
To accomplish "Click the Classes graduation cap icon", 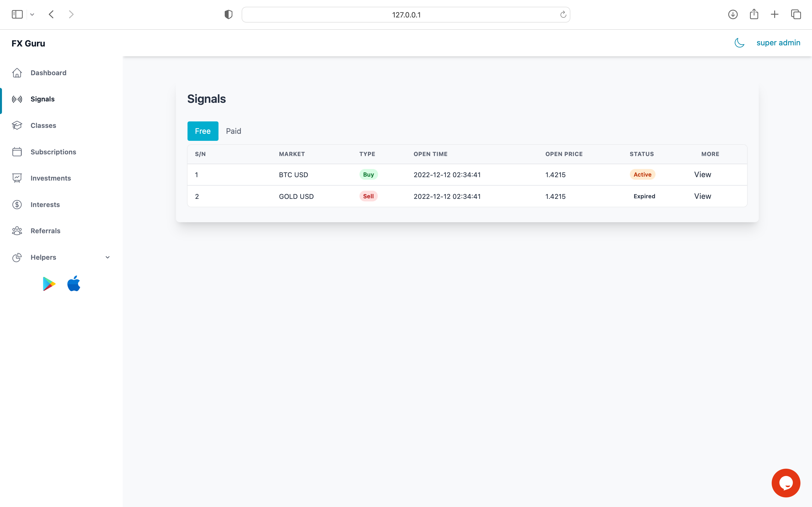I will 17,125.
